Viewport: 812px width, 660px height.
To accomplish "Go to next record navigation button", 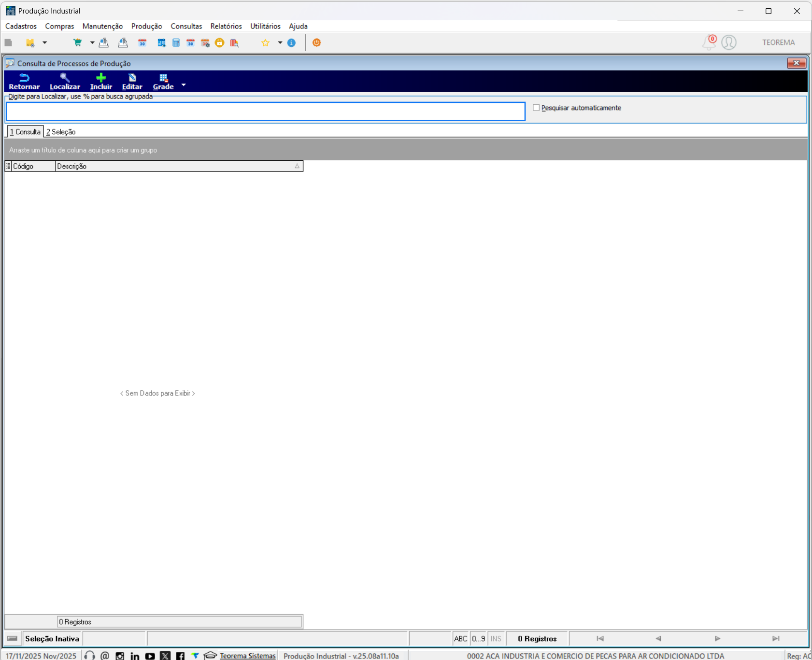I will pyautogui.click(x=717, y=638).
